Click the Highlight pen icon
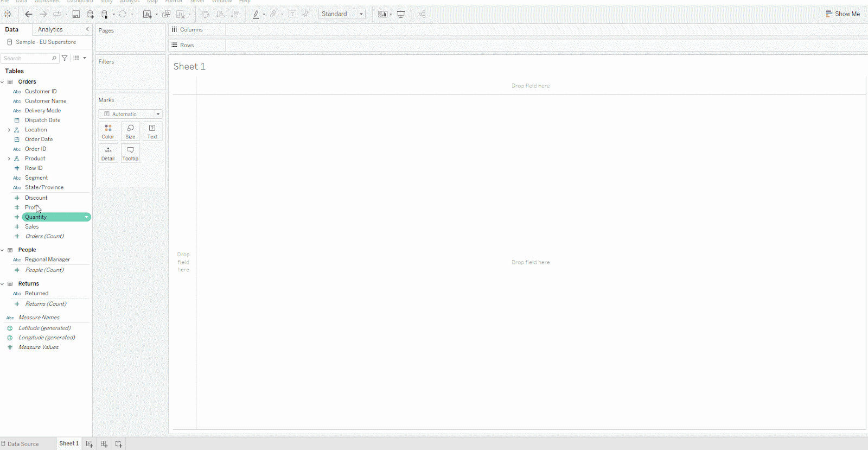 (256, 14)
